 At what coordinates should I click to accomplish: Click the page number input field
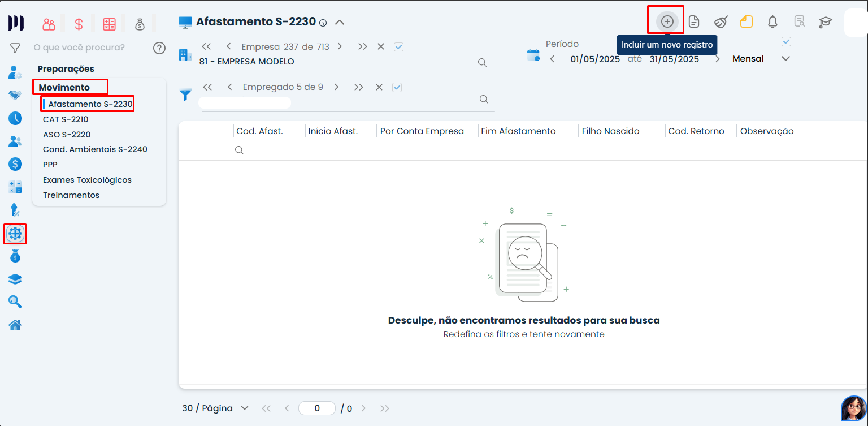click(317, 408)
